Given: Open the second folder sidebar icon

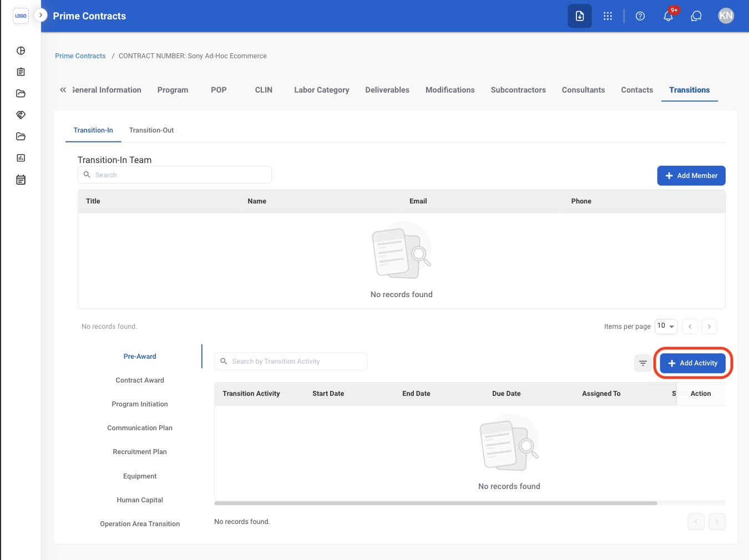Looking at the screenshot, I should coord(21,136).
